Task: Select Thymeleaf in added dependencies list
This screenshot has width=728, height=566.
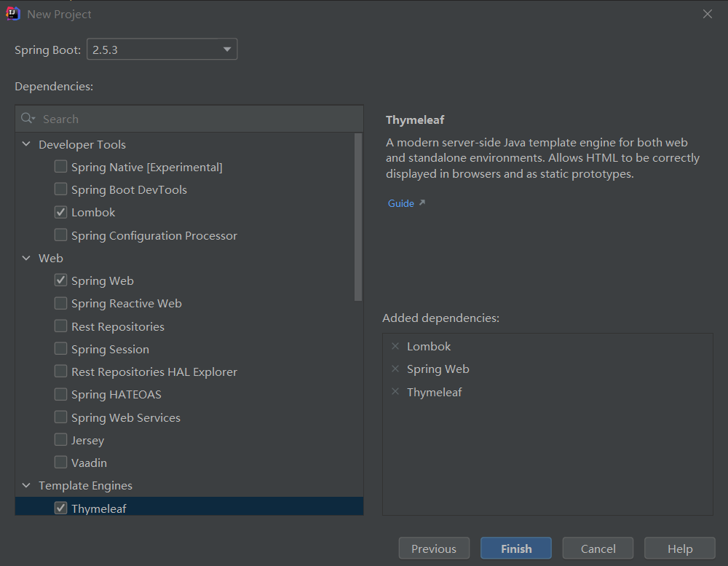Action: [x=434, y=392]
